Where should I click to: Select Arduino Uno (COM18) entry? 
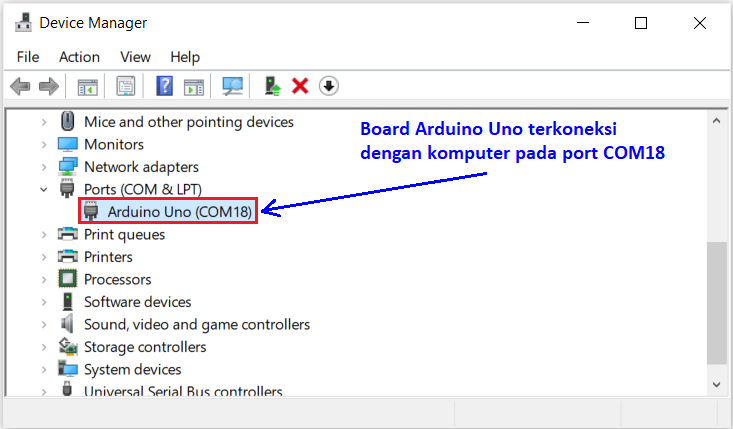point(180,212)
